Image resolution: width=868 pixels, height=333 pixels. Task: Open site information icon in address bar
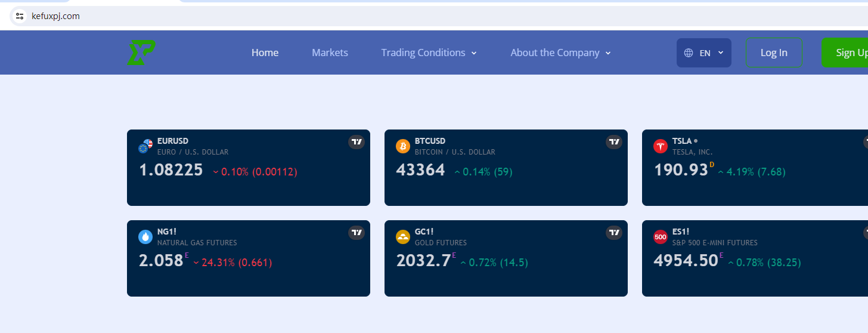20,16
